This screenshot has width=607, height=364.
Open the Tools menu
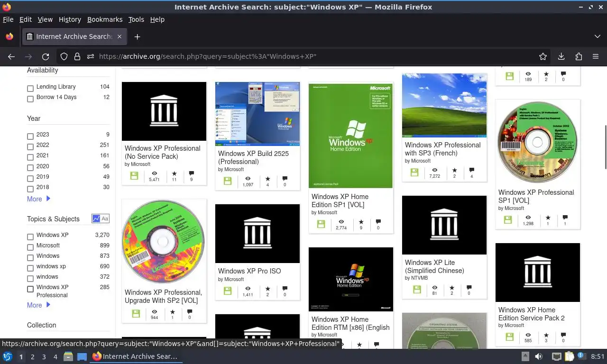[136, 19]
